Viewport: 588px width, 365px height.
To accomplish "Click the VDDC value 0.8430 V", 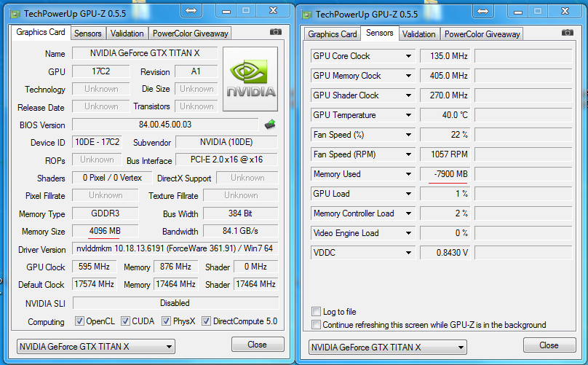I will point(445,253).
